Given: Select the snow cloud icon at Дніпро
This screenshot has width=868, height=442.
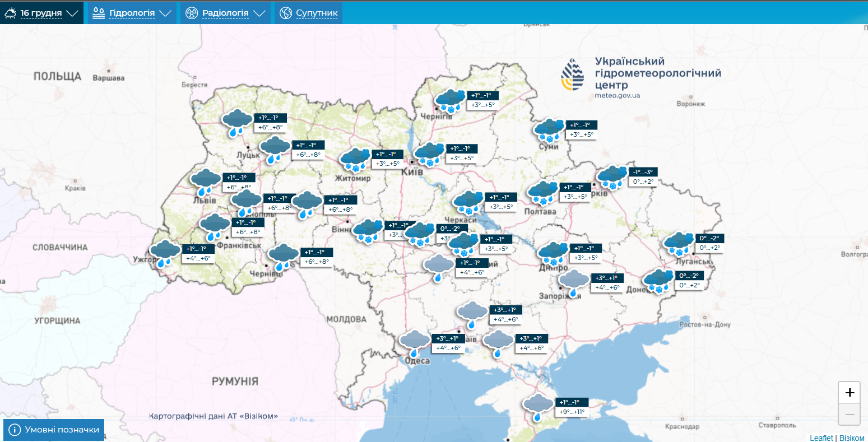Looking at the screenshot, I should (x=554, y=253).
